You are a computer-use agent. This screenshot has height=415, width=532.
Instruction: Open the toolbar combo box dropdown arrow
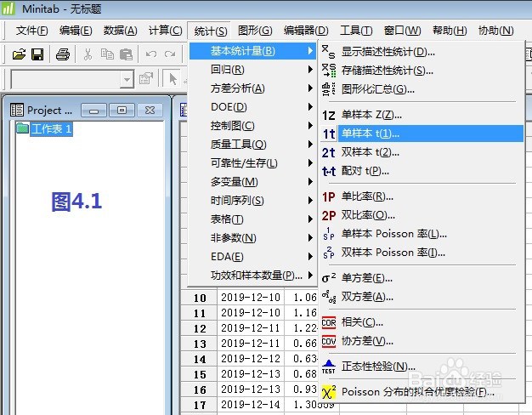(127, 79)
